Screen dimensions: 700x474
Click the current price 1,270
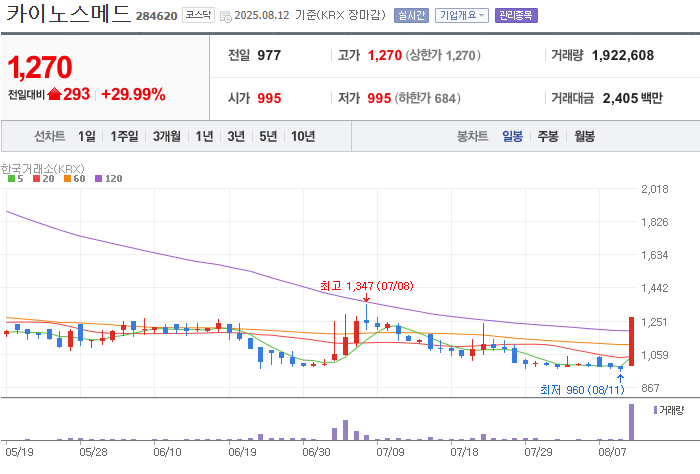(x=39, y=67)
